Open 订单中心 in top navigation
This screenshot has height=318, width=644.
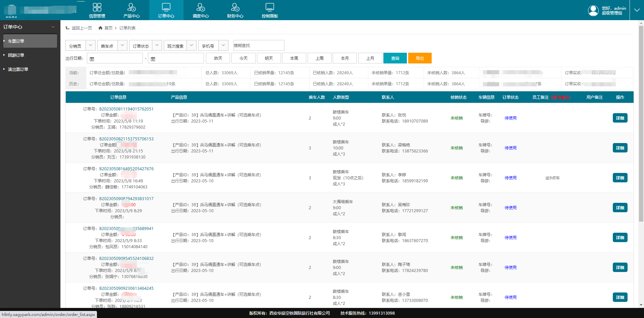[x=166, y=10]
